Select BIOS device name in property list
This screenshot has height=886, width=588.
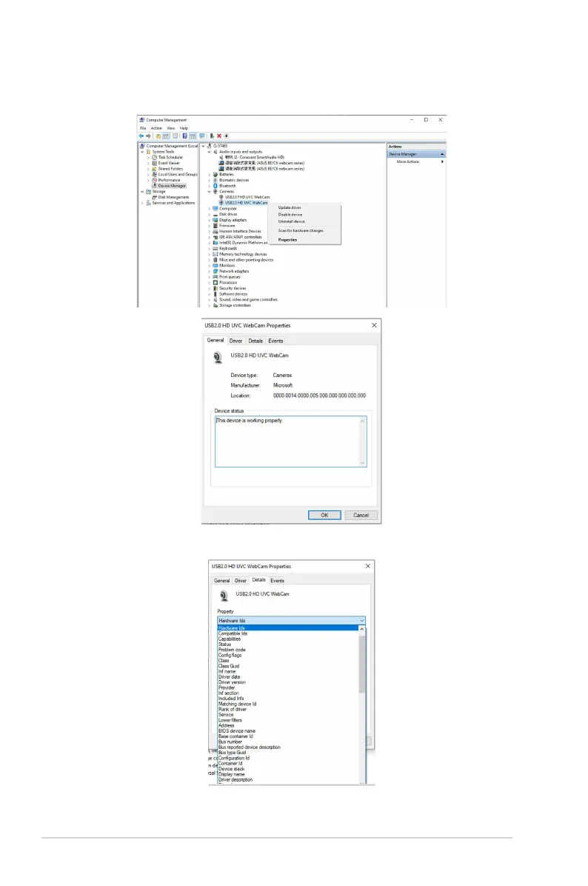click(237, 731)
